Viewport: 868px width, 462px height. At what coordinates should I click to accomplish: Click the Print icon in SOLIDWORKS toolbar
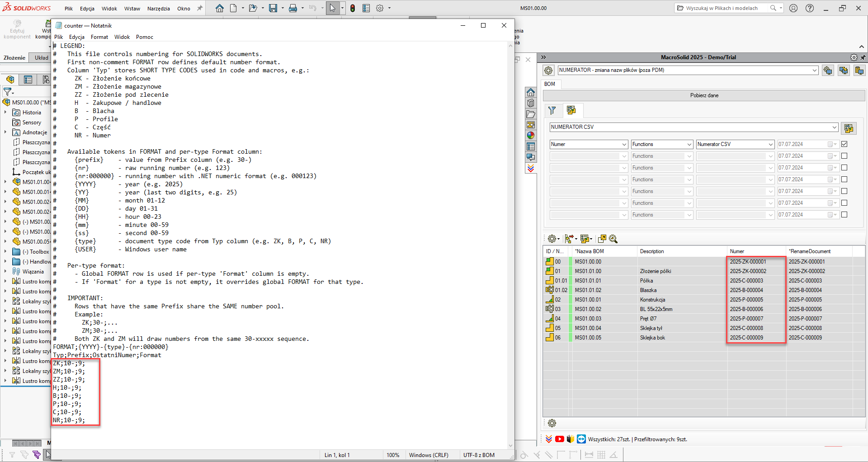[x=293, y=8]
